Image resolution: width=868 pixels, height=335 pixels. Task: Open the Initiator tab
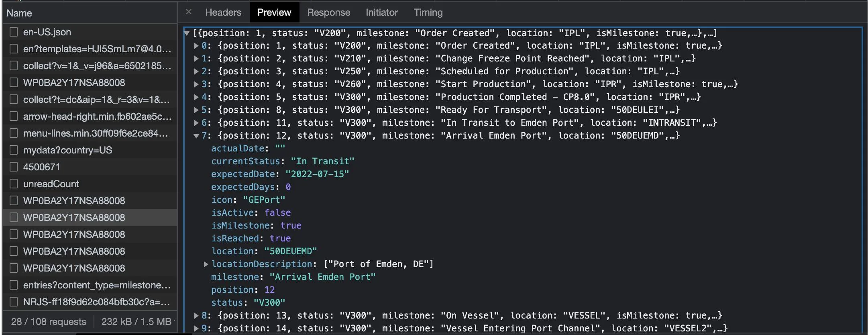click(381, 12)
